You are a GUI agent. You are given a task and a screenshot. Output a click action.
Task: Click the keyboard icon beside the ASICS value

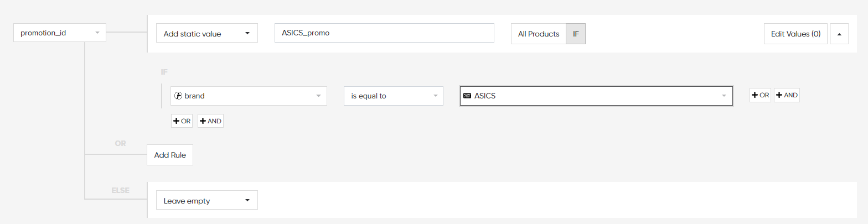pyautogui.click(x=467, y=96)
